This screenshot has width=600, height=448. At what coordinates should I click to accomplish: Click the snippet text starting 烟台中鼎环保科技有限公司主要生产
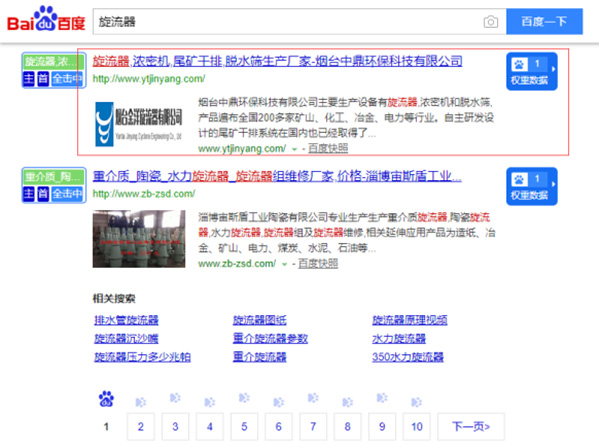346,118
